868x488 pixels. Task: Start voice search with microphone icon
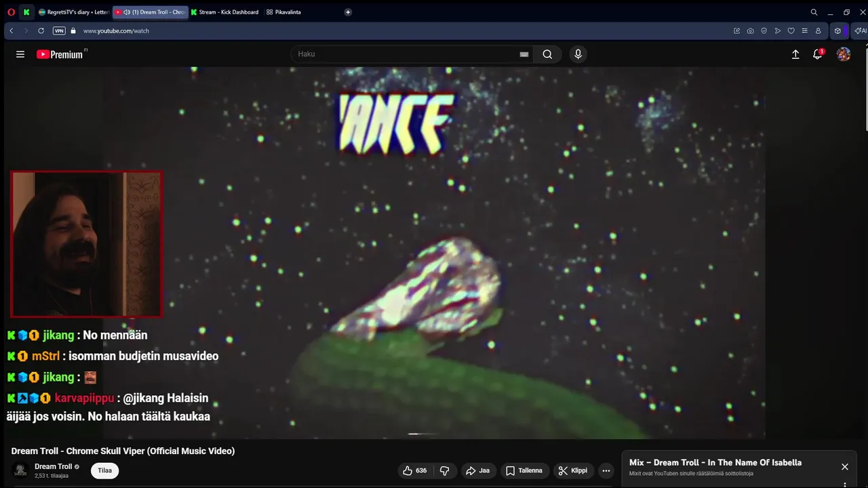pyautogui.click(x=578, y=54)
